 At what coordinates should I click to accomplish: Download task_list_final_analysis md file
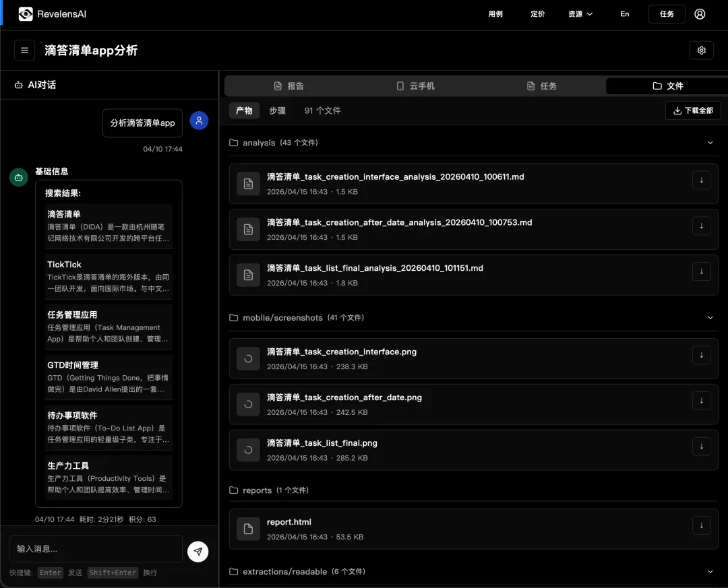(x=702, y=271)
